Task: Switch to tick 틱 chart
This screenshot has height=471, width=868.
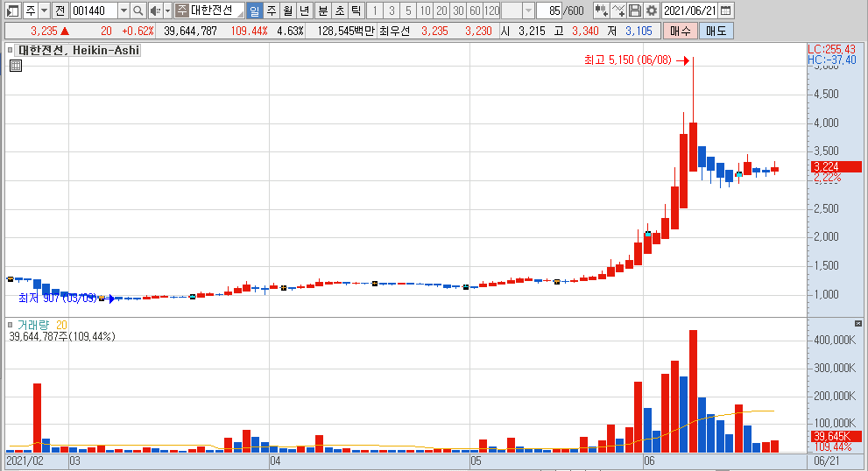Action: click(356, 10)
